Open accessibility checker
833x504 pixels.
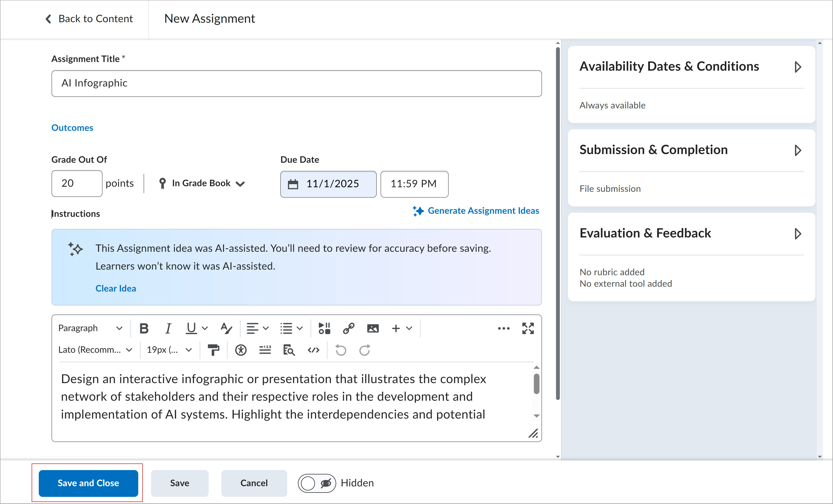pyautogui.click(x=241, y=350)
